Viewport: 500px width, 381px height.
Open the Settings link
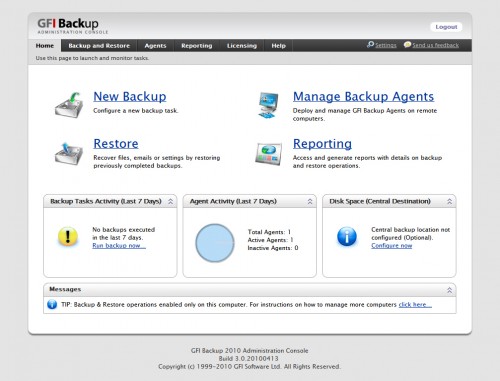pos(386,45)
